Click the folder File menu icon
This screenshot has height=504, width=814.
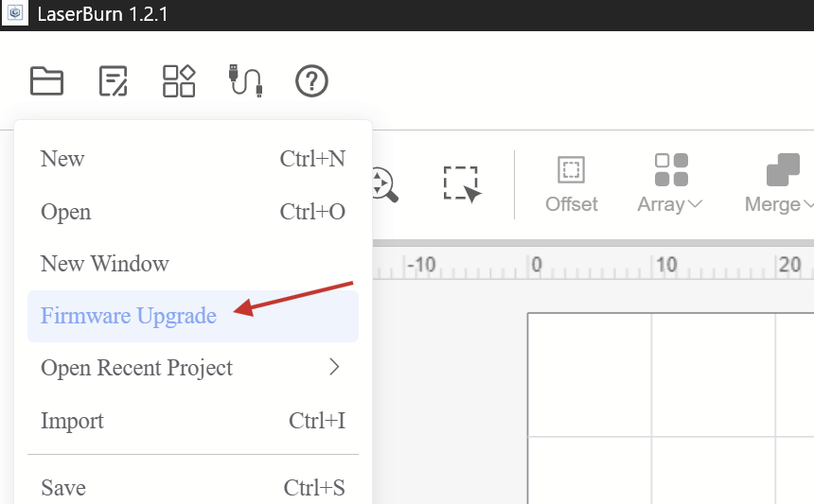click(46, 81)
